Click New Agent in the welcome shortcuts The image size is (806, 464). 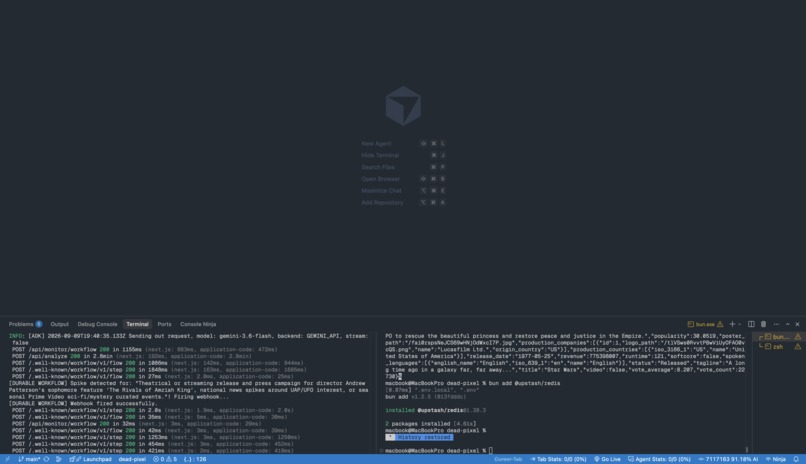376,144
